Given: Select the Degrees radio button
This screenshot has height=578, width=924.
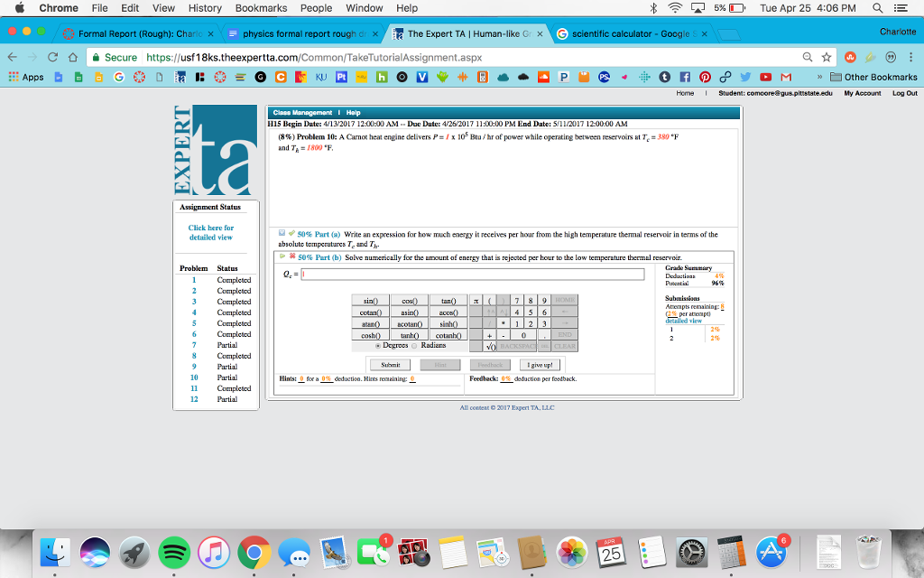Looking at the screenshot, I should coord(378,345).
